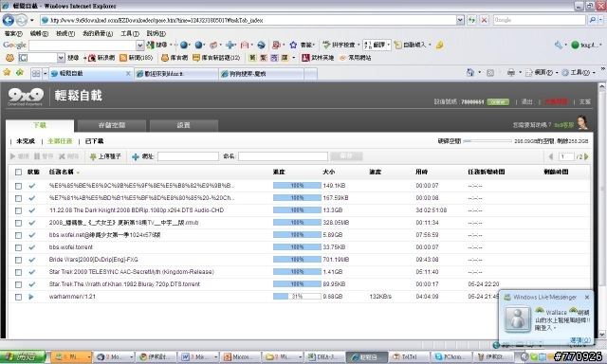
Task: Check the box for the 328.05MB rmvb task
Action: point(18,223)
